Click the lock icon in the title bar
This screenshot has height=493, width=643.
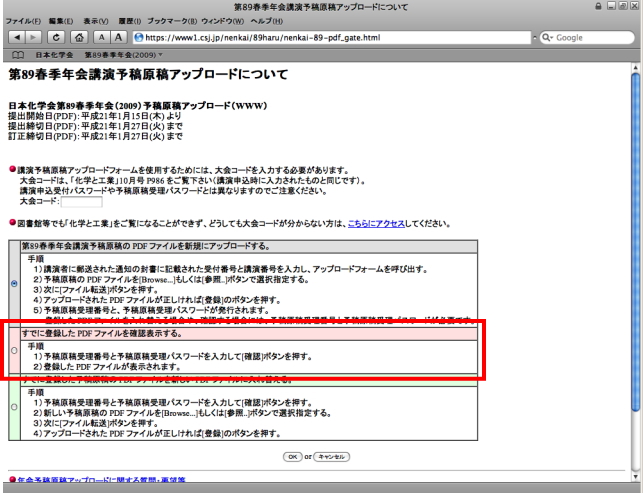596,5
